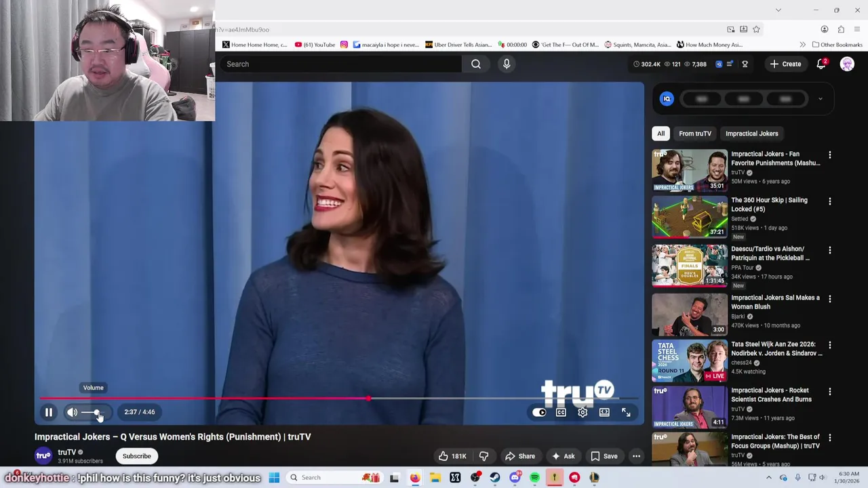Open the Home Home Home X bookmark
This screenshot has width=868, height=488.
pos(254,45)
